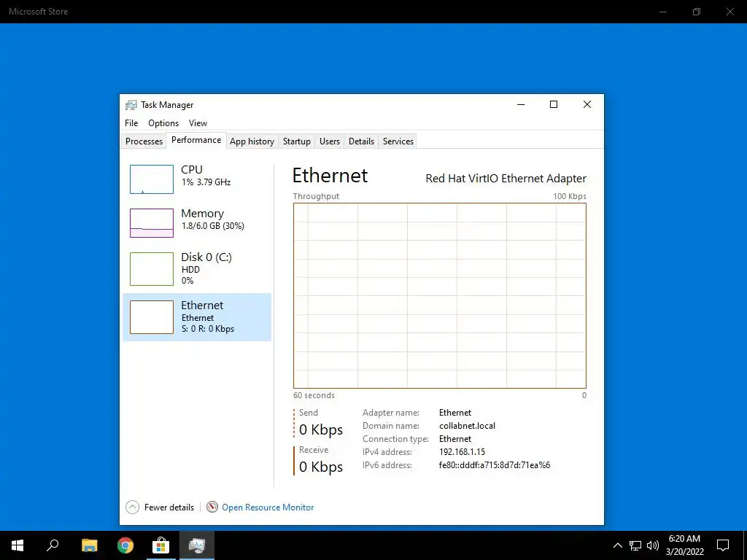Minimize the Microsoft Store window

click(x=662, y=12)
